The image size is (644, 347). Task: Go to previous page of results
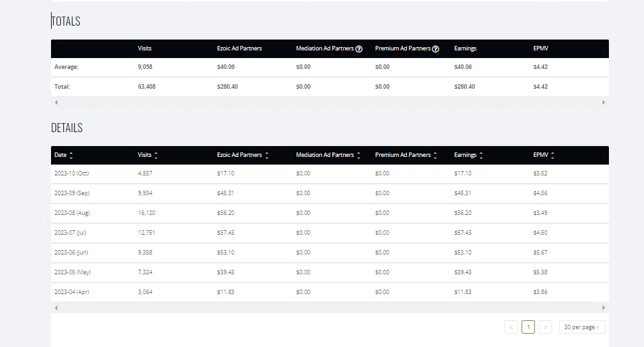[511, 327]
